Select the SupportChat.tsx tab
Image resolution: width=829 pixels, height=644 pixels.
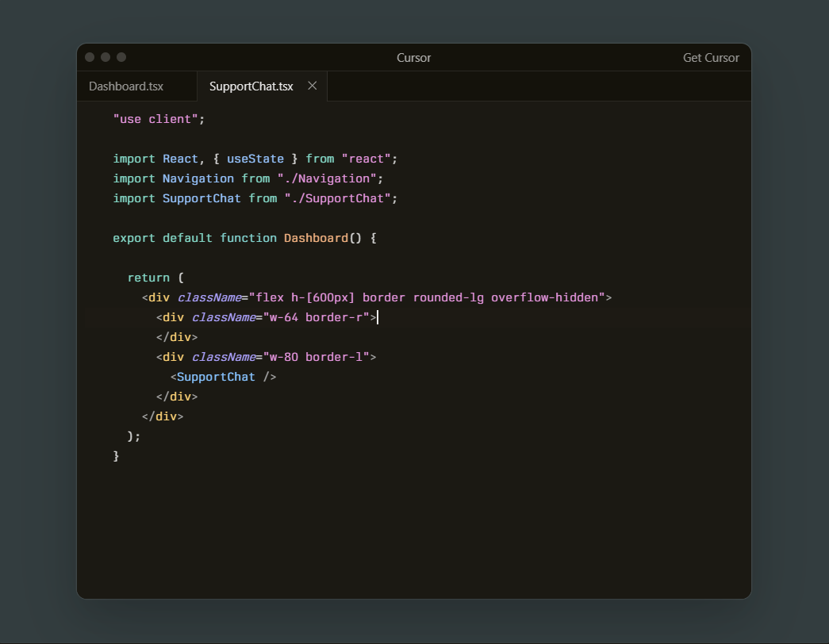tap(251, 86)
